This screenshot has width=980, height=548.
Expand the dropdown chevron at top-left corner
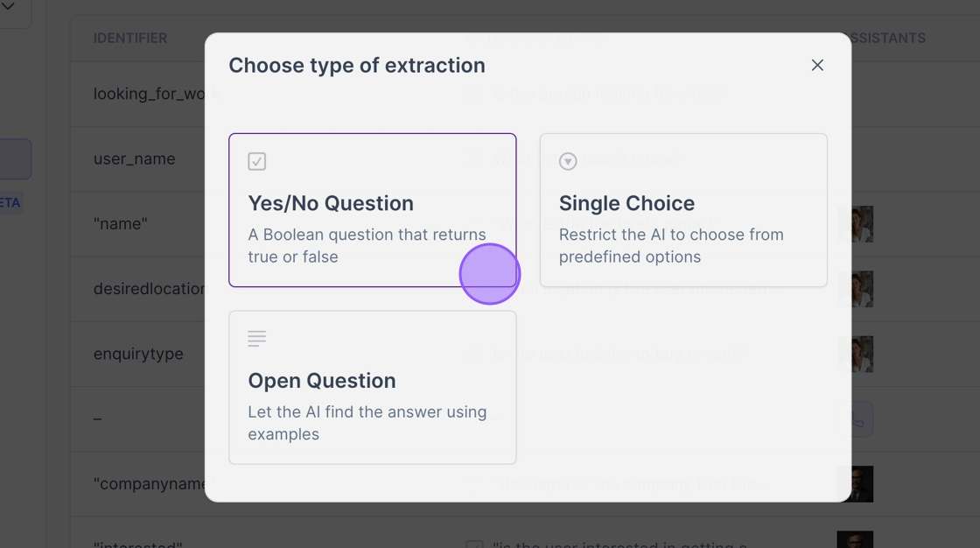pos(9,7)
